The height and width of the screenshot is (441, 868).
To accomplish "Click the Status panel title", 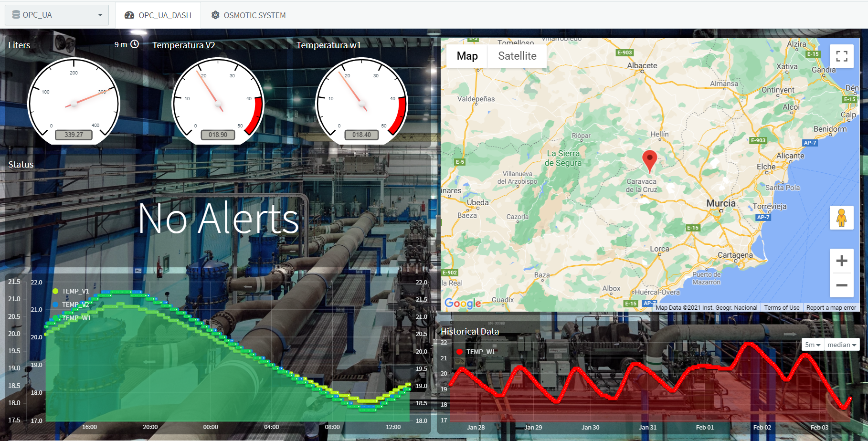I will click(x=21, y=164).
